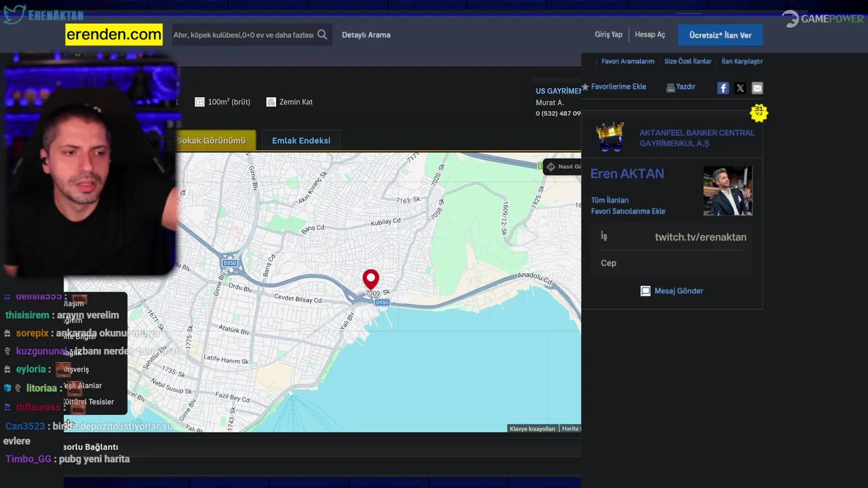This screenshot has width=868, height=488.
Task: Switch to Sokak Görünümü tab
Action: [211, 140]
